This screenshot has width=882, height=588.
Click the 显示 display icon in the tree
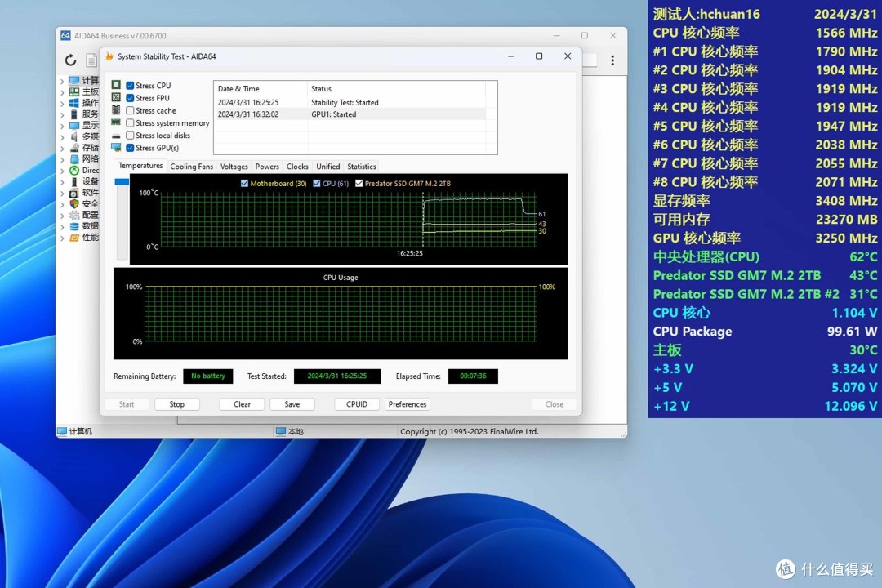(x=74, y=126)
